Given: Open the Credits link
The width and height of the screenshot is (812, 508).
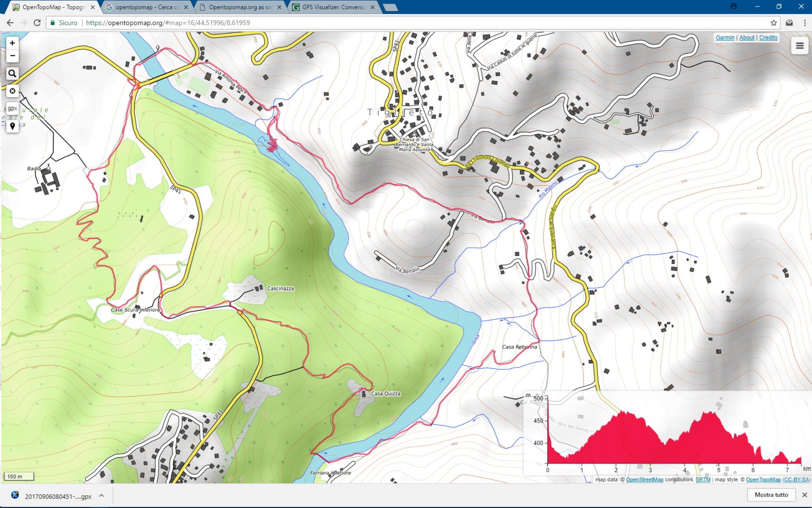Looking at the screenshot, I should [x=768, y=37].
